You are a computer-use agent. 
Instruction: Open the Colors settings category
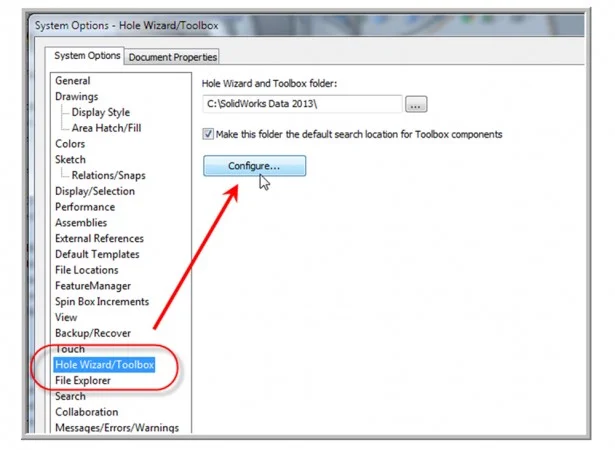(x=71, y=144)
